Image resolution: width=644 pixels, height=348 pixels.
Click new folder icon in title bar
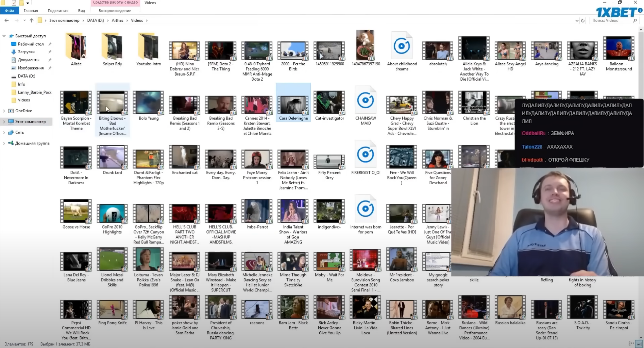coord(21,3)
